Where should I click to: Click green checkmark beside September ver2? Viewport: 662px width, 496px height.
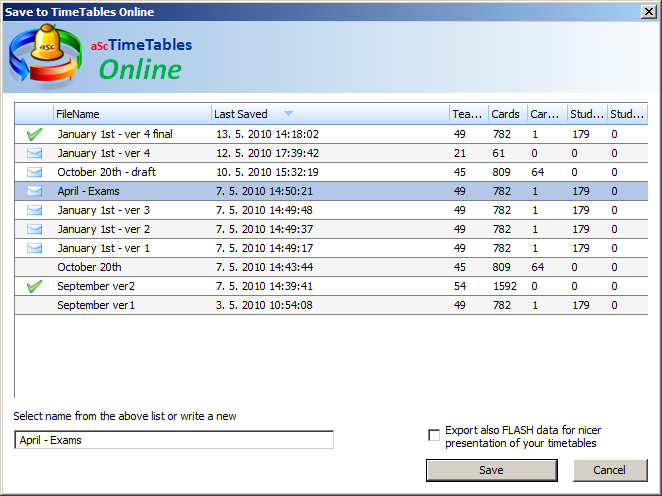35,286
